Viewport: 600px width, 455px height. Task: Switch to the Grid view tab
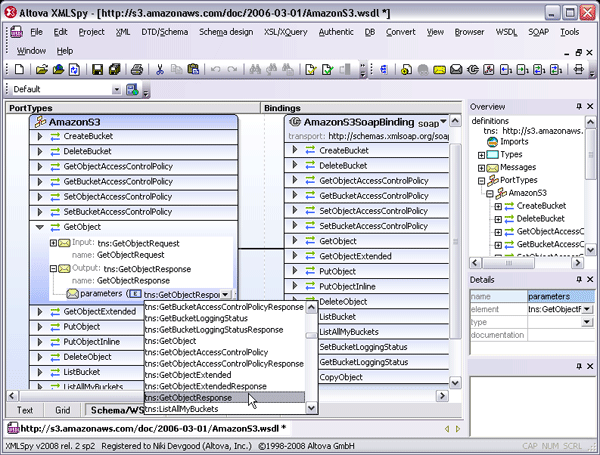point(62,410)
